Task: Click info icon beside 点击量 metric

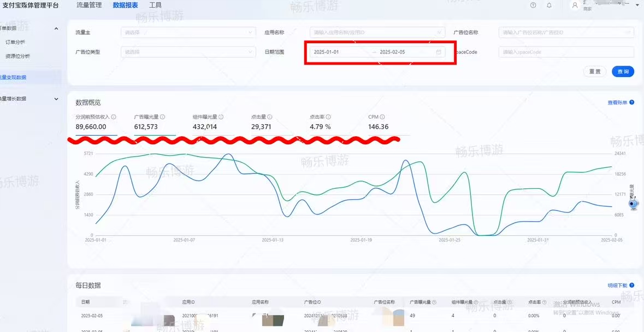Action: (x=270, y=117)
